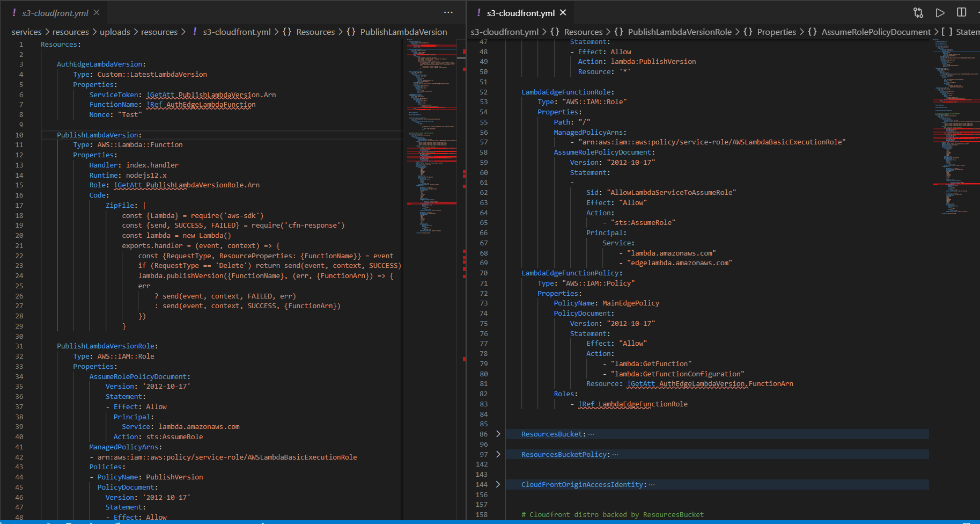Open the s3-cloudfront.yml breadcrumb in left pane
980x524 pixels.
(x=237, y=32)
